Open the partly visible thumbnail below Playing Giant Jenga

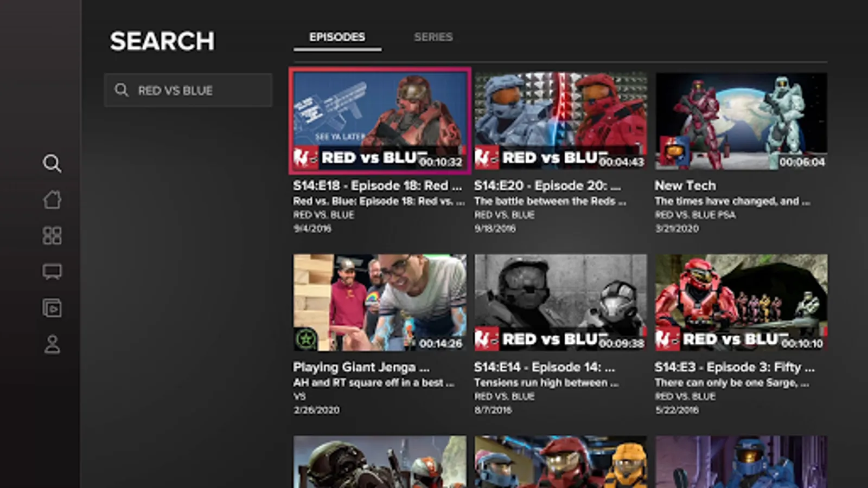pyautogui.click(x=380, y=462)
